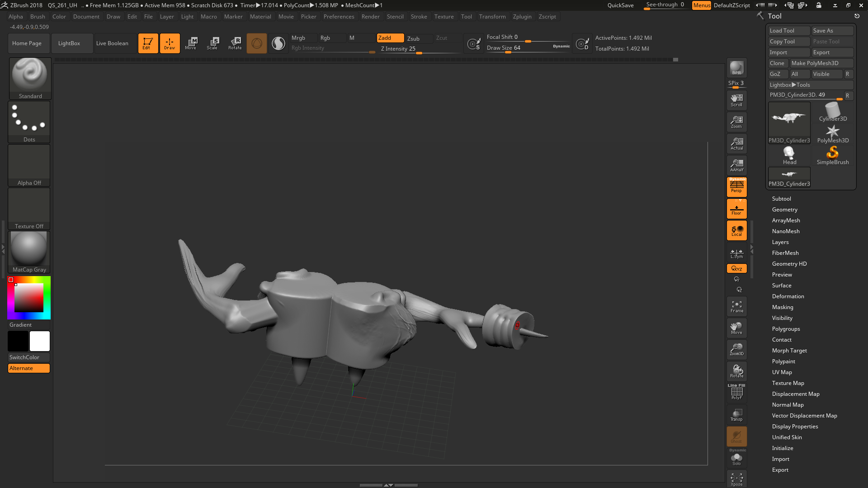The width and height of the screenshot is (868, 488).
Task: Click the BPR render icon
Action: click(736, 68)
